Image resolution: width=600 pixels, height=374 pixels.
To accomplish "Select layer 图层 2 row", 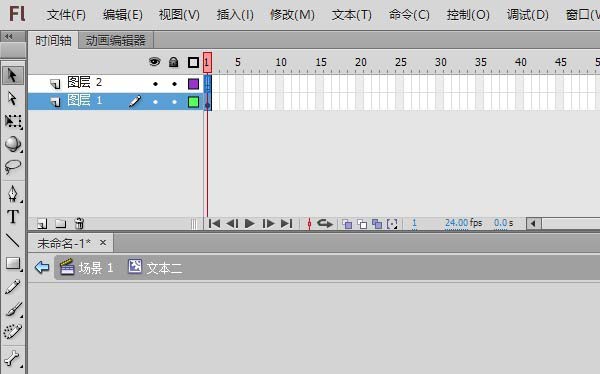I will click(x=116, y=83).
